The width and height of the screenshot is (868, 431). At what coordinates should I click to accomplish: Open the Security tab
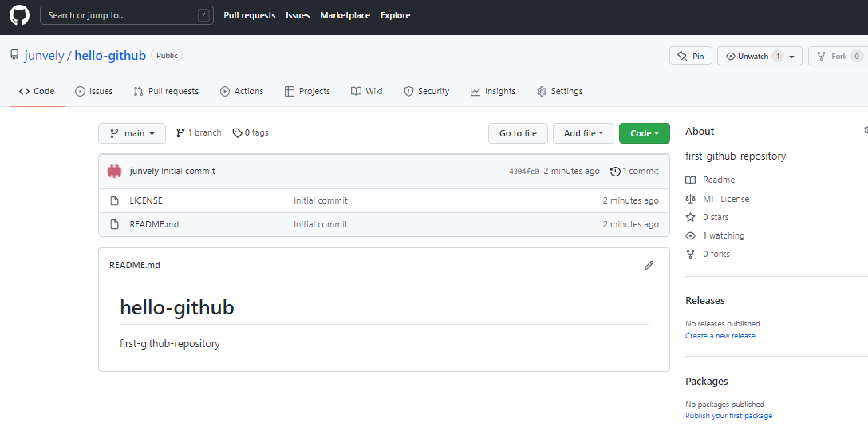(x=426, y=92)
